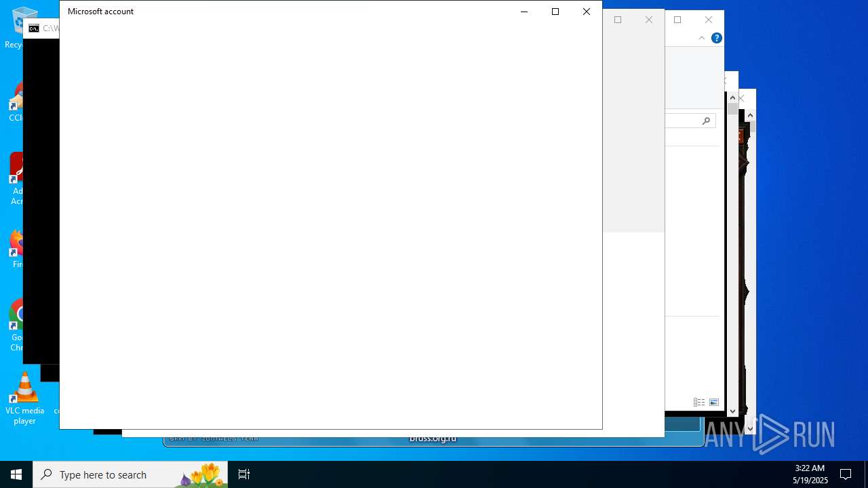The image size is (868, 488).
Task: Click the Command Prompt title bar icon
Action: pos(34,28)
